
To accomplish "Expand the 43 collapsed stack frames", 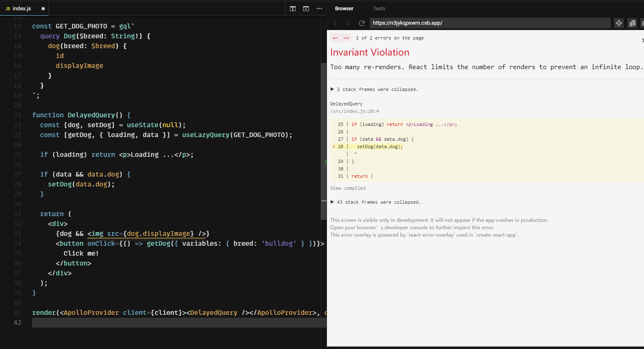I will 375,202.
